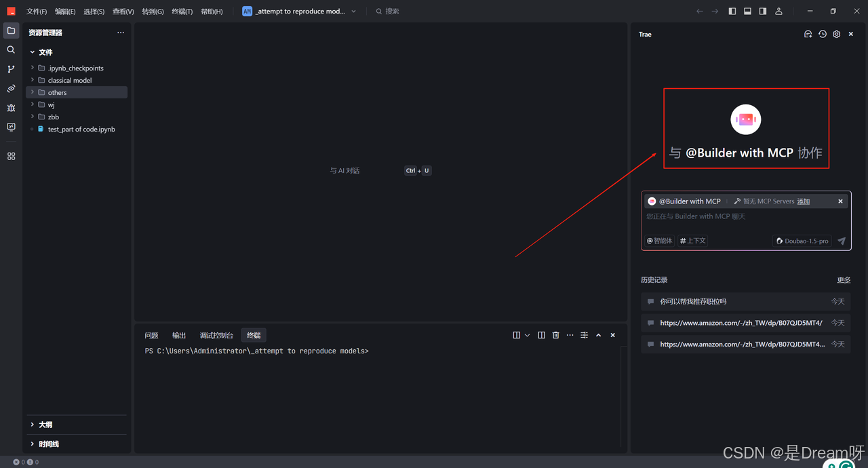This screenshot has width=868, height=468.
Task: Open the 帮助(H) menu
Action: pyautogui.click(x=212, y=12)
